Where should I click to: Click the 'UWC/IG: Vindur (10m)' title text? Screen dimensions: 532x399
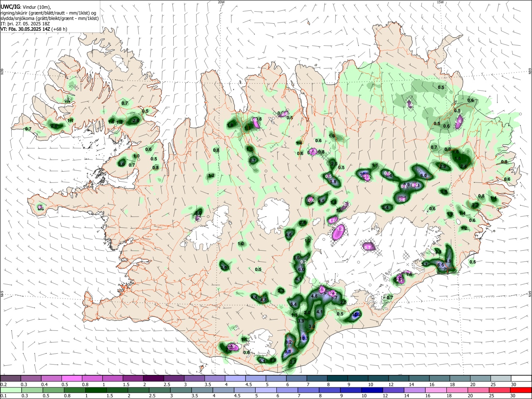(26, 7)
